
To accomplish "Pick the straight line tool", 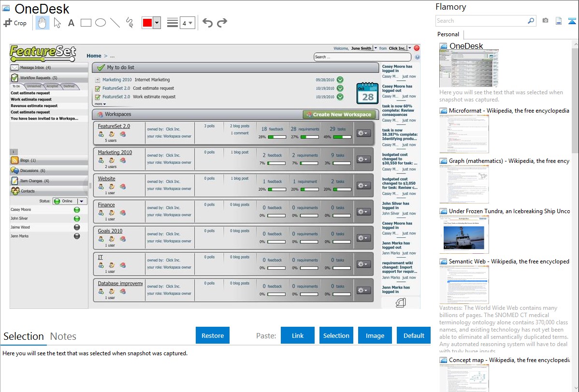I will pos(115,23).
